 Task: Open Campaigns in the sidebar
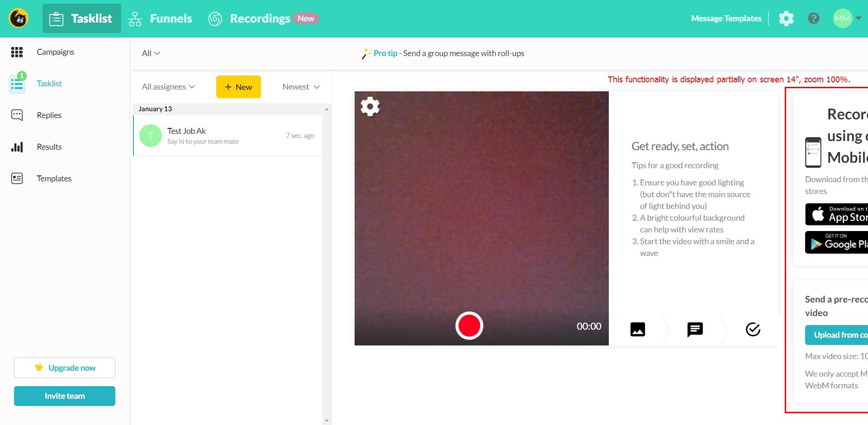tap(55, 52)
